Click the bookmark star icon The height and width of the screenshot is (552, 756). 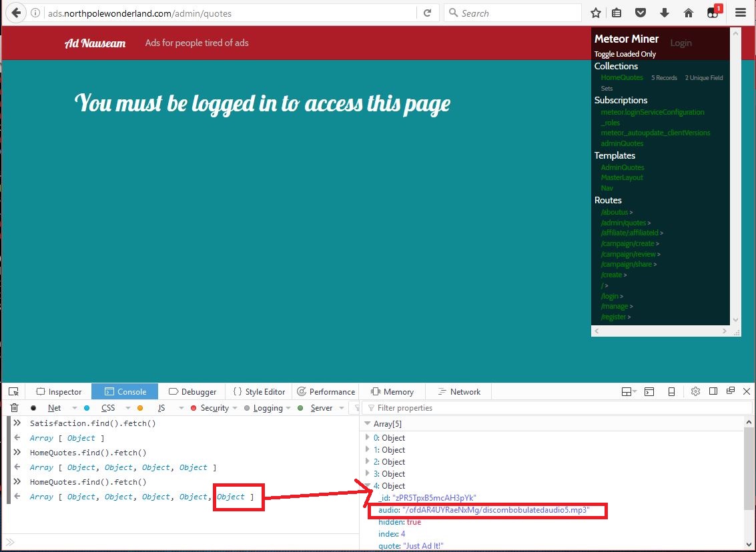(596, 13)
